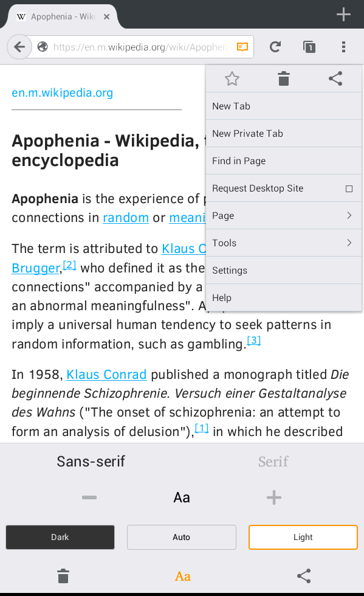
Task: Expand the Page submenu
Action: pos(284,215)
